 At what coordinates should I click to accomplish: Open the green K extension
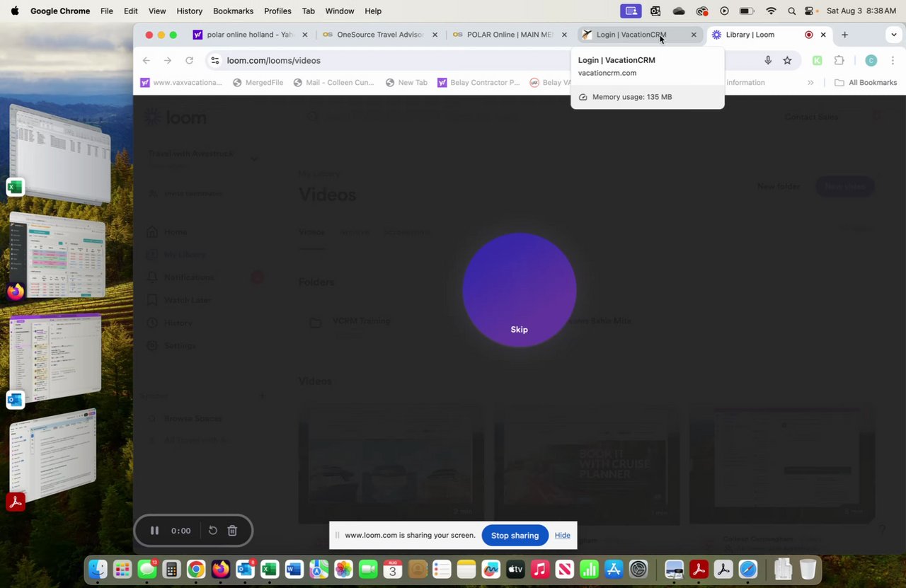click(818, 61)
